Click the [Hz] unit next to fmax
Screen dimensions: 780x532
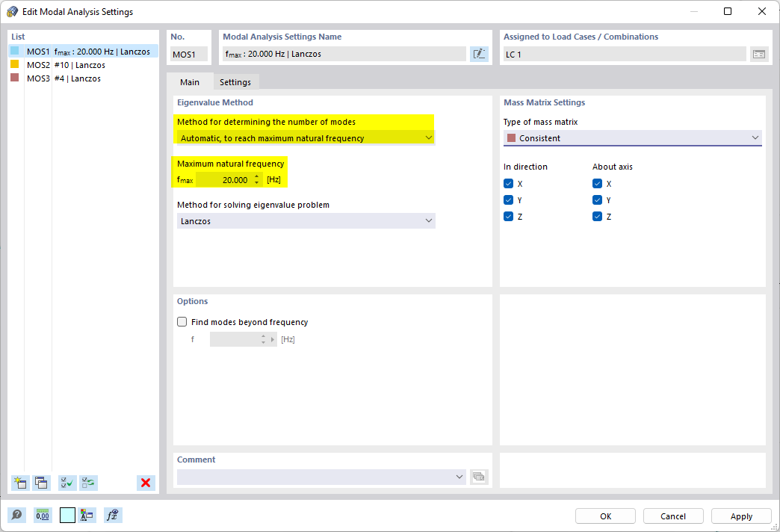click(x=273, y=179)
